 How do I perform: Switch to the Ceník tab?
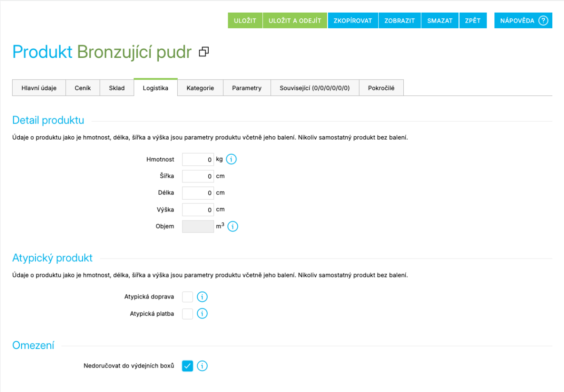click(x=83, y=88)
